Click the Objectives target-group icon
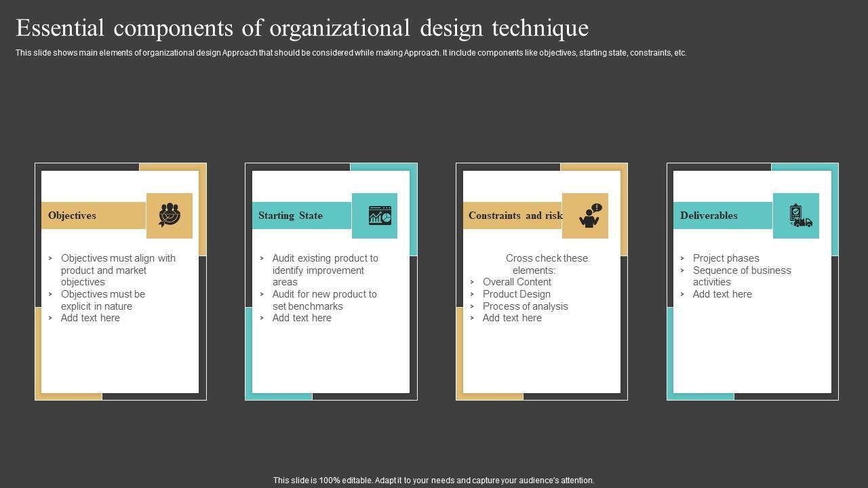Screen dimensions: 868x488 (x=170, y=216)
